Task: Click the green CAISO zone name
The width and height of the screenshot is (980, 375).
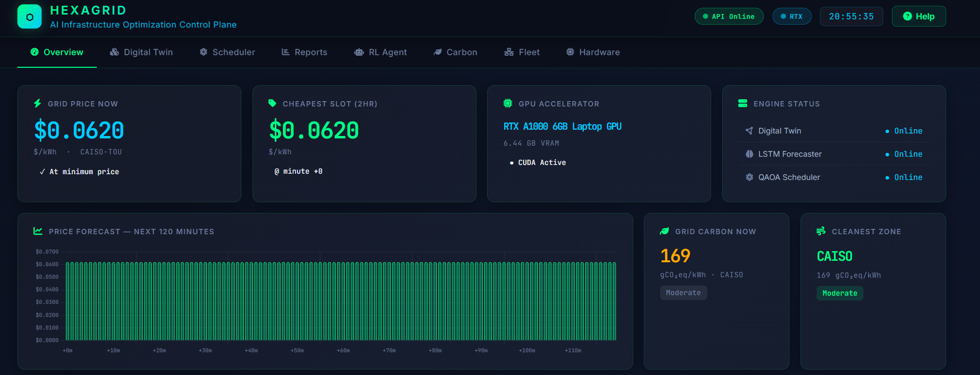Action: pyautogui.click(x=834, y=256)
